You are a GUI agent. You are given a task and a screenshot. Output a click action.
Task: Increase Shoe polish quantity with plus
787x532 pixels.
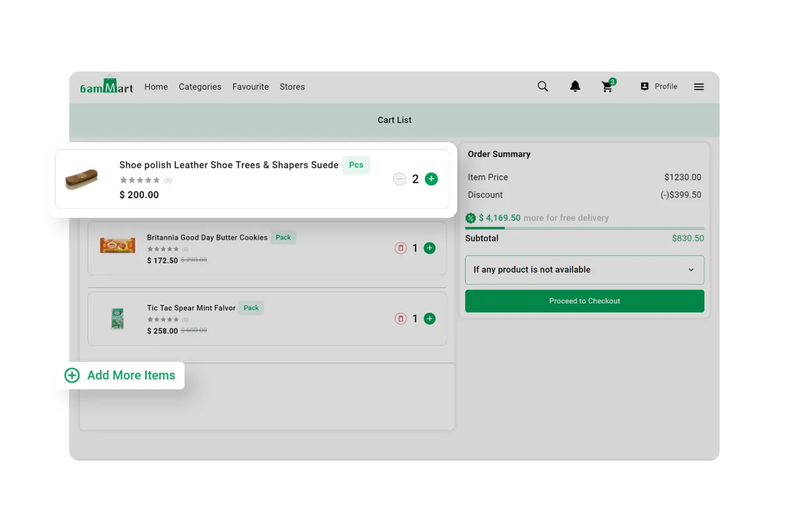[431, 179]
